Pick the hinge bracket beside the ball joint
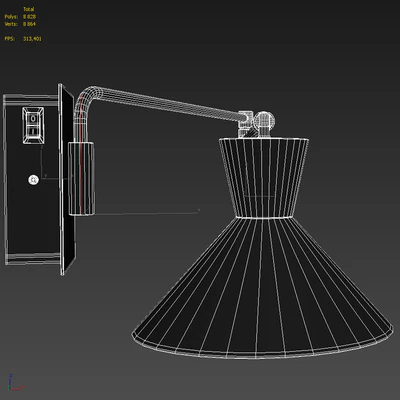 (x=246, y=124)
